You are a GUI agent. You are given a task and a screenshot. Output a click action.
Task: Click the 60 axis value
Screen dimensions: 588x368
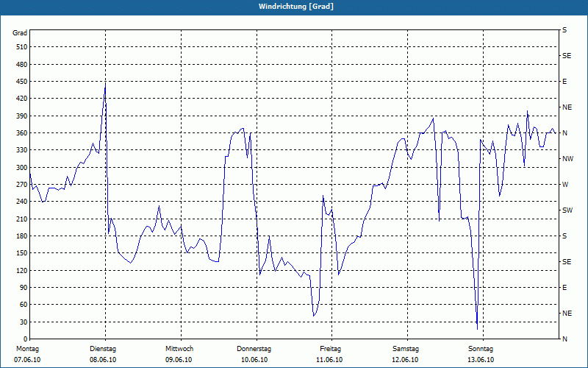[23, 305]
